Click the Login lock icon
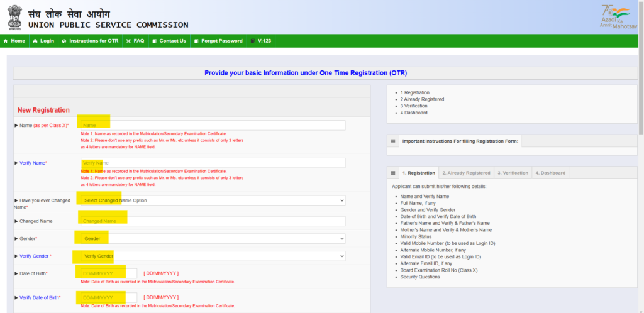The height and width of the screenshot is (313, 644). coord(35,41)
